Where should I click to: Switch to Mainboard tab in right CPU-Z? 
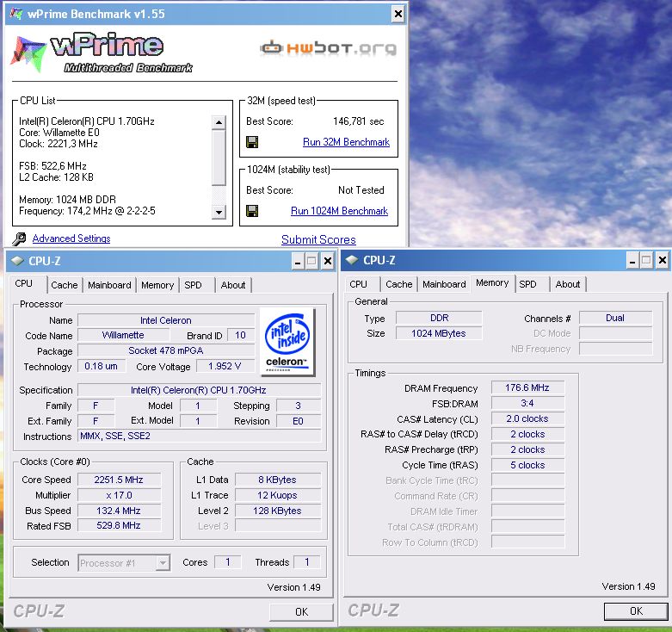coord(444,284)
